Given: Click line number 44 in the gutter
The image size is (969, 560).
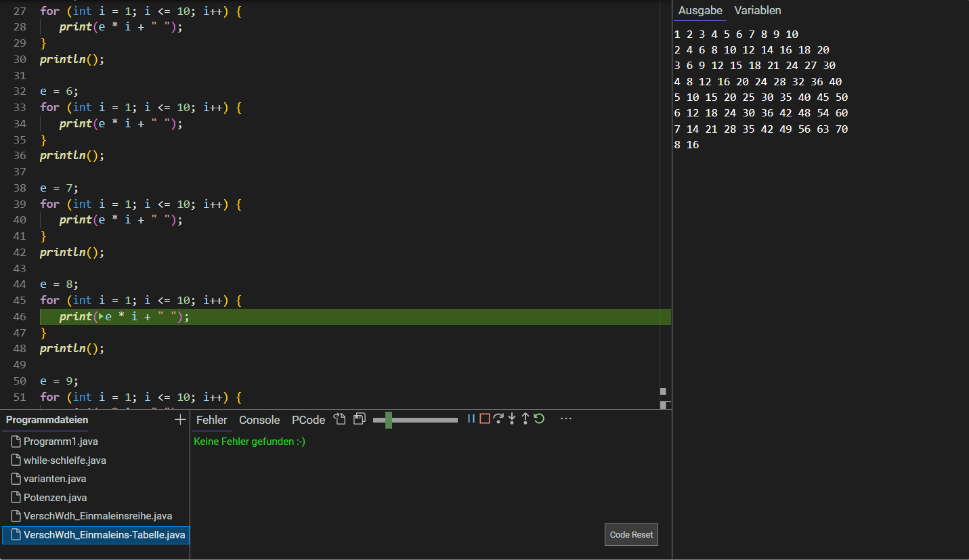Looking at the screenshot, I should click(x=19, y=284).
